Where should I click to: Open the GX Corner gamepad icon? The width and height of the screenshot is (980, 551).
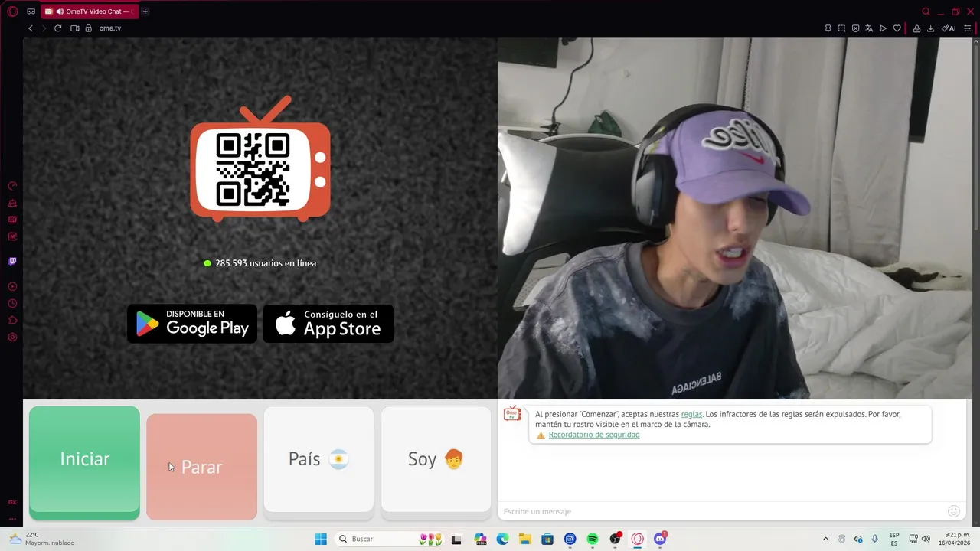(31, 11)
